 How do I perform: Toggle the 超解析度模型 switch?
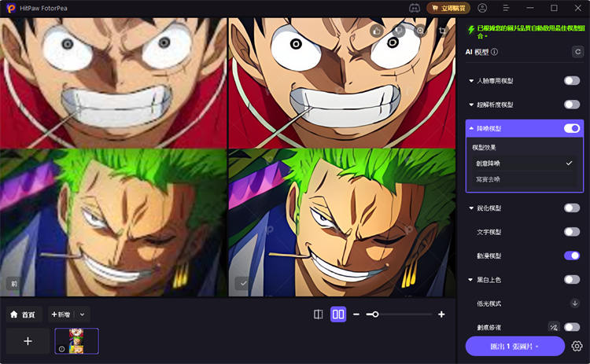[x=572, y=105]
